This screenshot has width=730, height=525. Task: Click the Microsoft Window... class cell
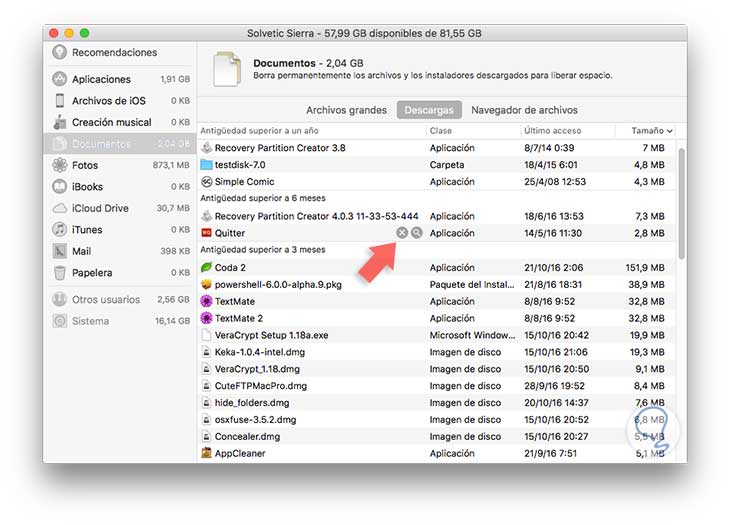(x=472, y=335)
